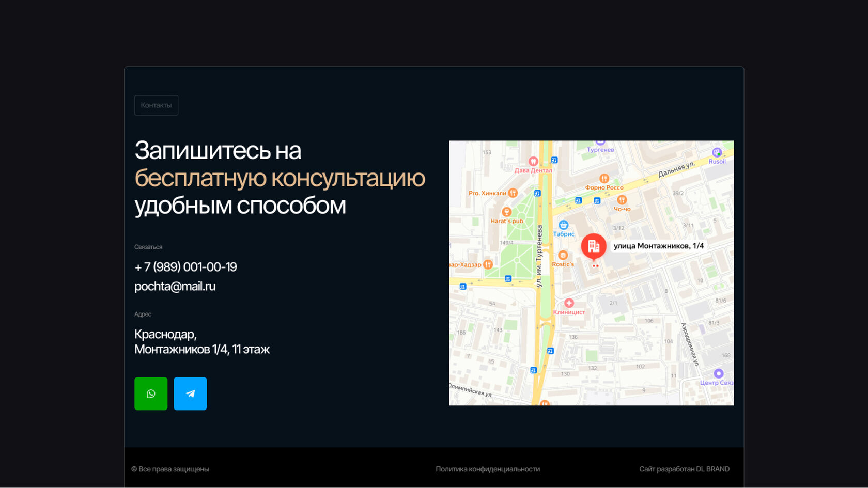This screenshot has width=868, height=488.
Task: Click the Контакты section tag
Action: click(156, 105)
